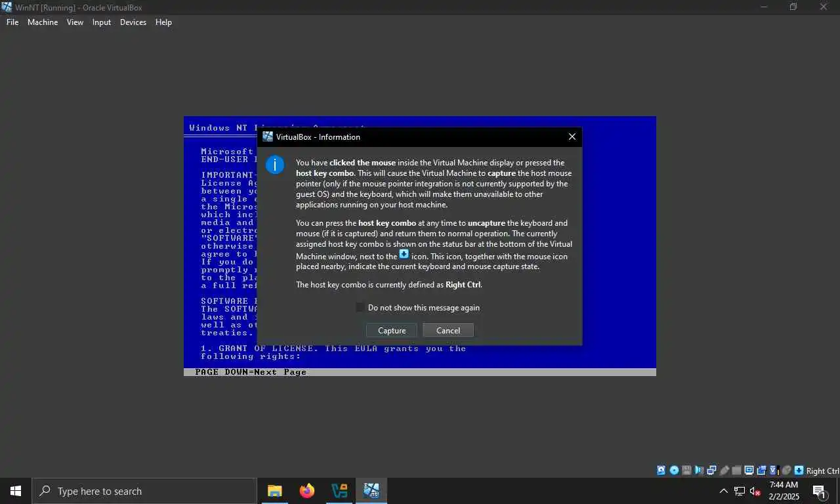The width and height of the screenshot is (840, 504).
Task: Click the hard disk activity status icon
Action: (661, 471)
